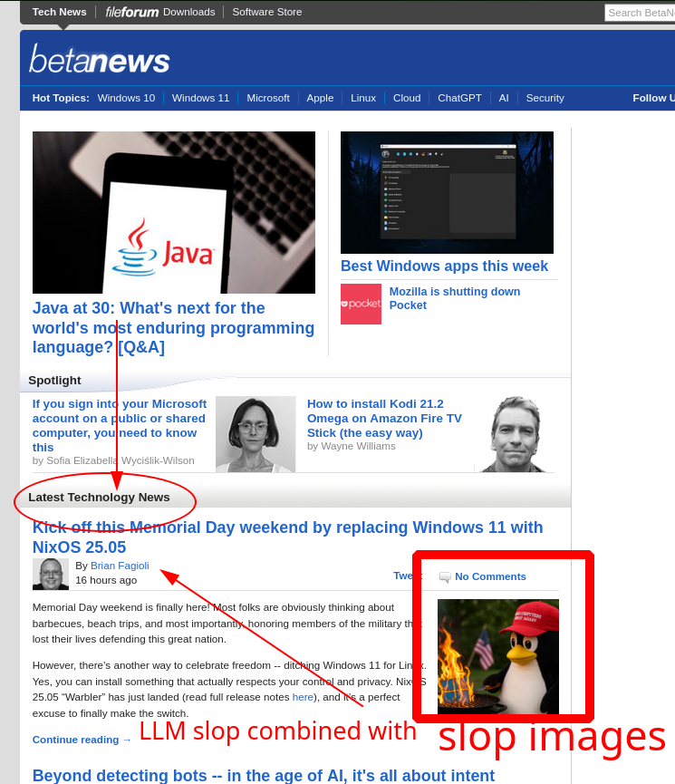
Task: Open the Java at 30 headline
Action: pos(173,327)
